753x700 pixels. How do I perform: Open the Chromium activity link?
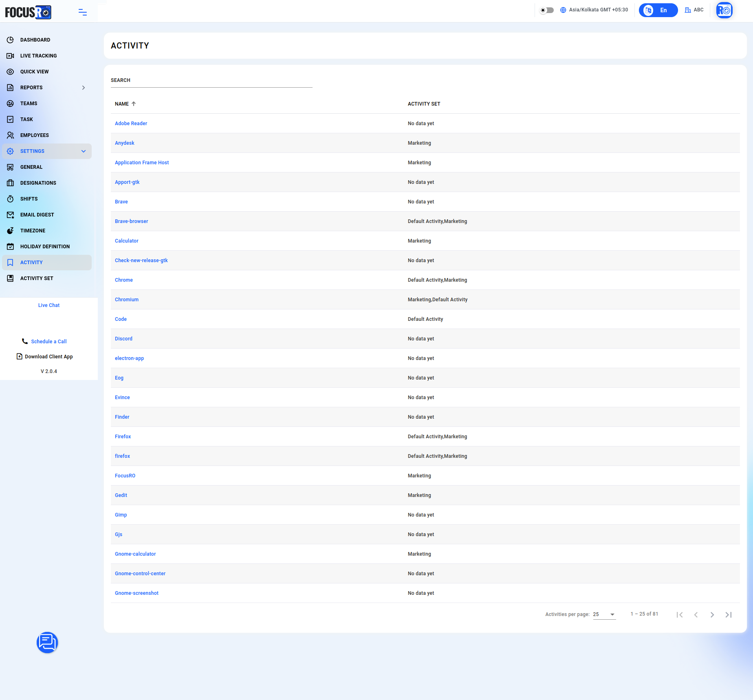(x=127, y=300)
